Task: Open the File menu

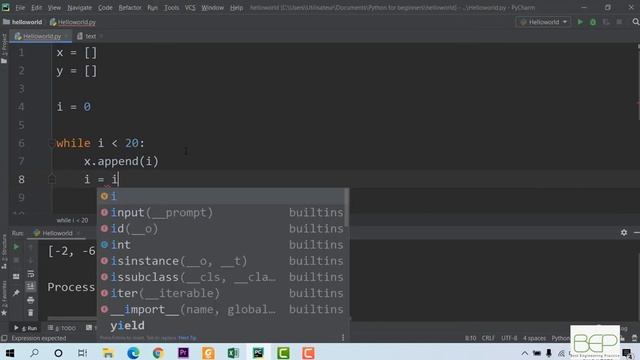Action: 20,8
